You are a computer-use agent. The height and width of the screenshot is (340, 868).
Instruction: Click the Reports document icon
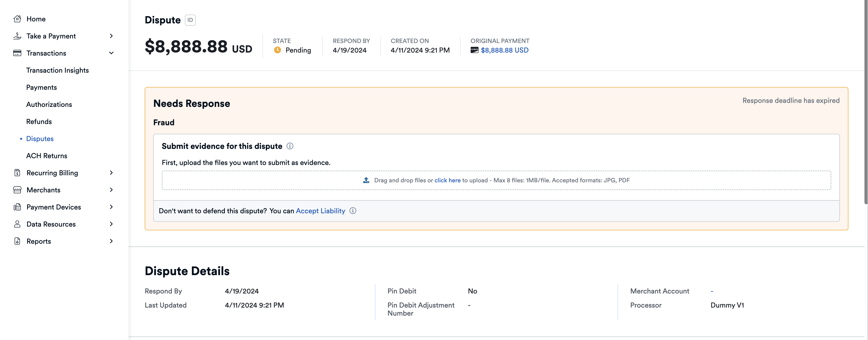tap(17, 241)
